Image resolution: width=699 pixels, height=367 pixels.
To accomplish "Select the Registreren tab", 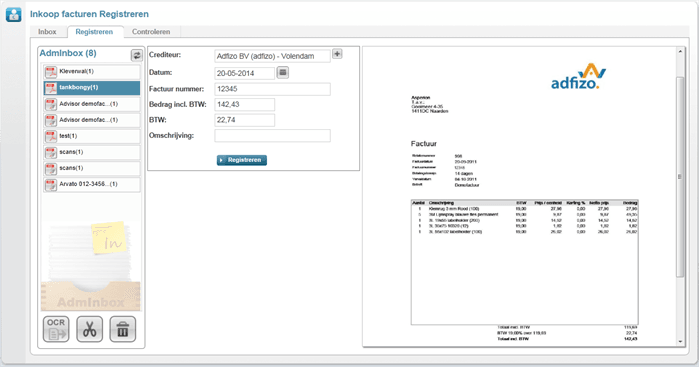I will tap(94, 32).
